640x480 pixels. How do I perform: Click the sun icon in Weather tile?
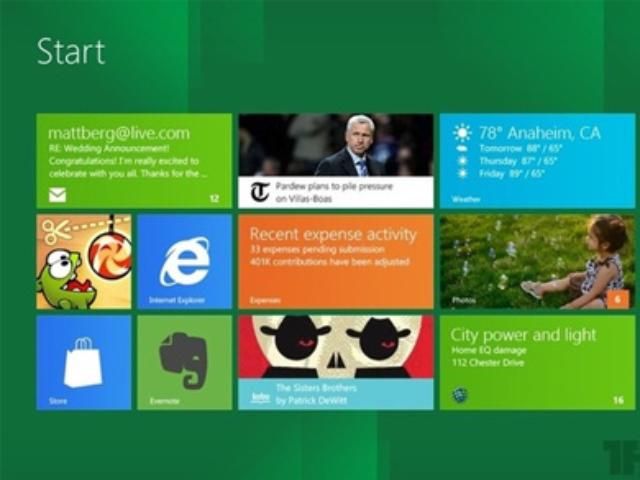[462, 133]
